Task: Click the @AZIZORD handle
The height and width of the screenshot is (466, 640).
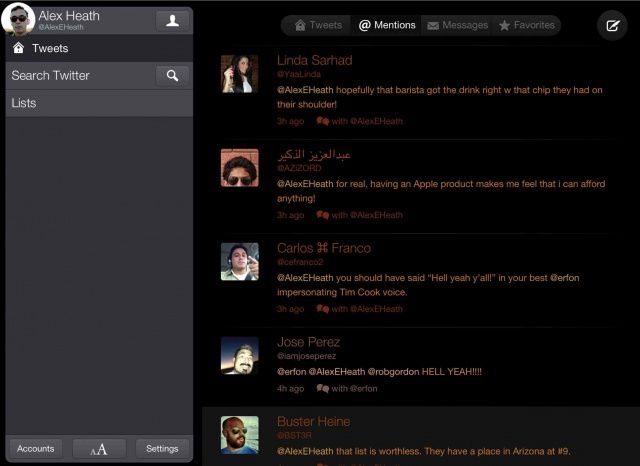Action: coord(299,168)
